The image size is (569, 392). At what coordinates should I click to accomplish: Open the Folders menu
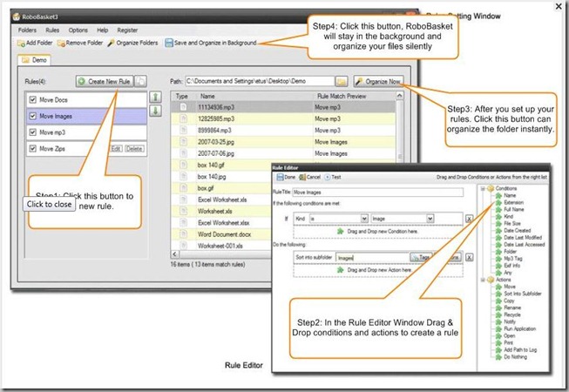coord(27,30)
